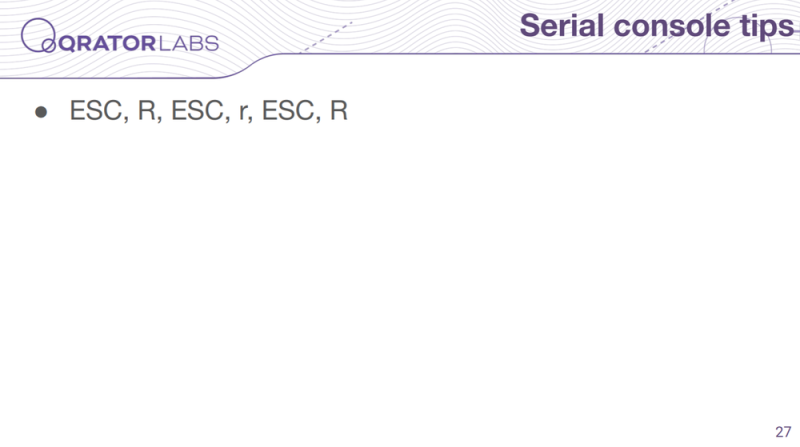Click the third ESC in the bullet
This screenshot has height=447, width=800.
288,111
